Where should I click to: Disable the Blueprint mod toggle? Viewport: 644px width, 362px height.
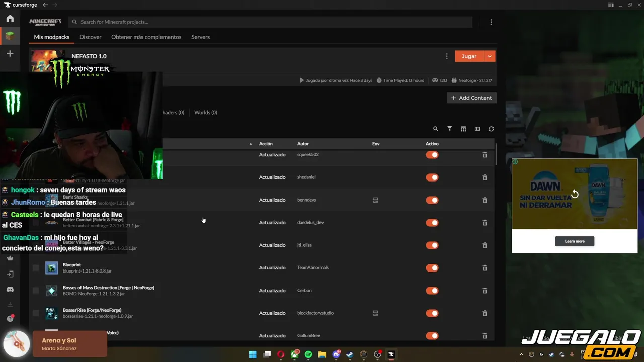(x=432, y=268)
